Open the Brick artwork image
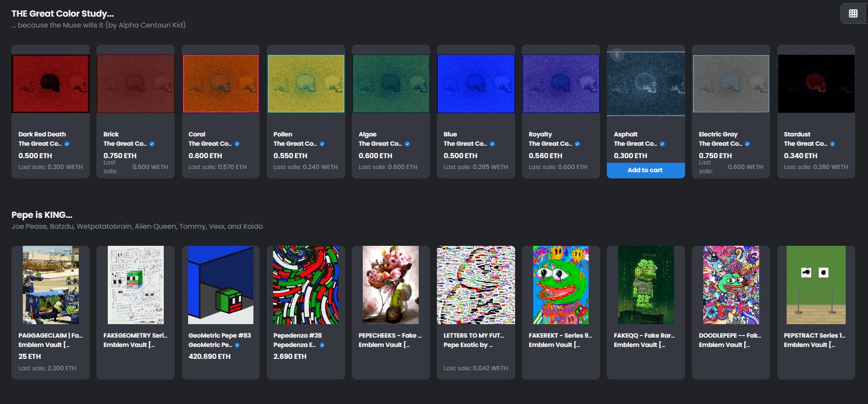 [x=135, y=83]
